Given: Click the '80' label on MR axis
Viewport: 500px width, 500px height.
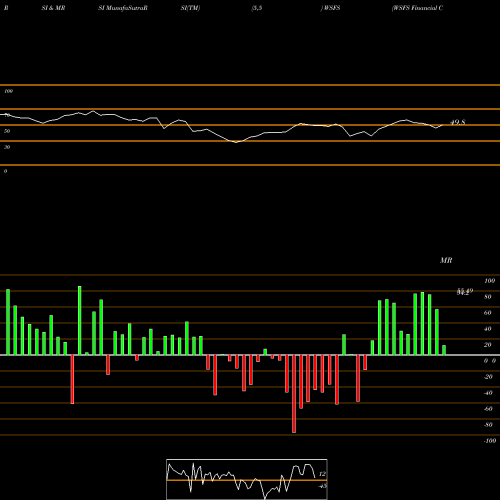Looking at the screenshot, I should coord(488,297).
